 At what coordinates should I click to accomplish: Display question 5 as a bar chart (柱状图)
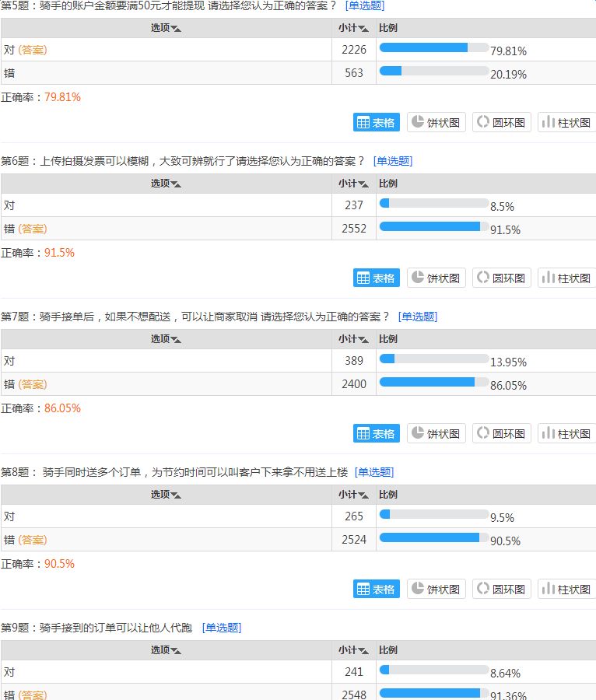pyautogui.click(x=566, y=122)
